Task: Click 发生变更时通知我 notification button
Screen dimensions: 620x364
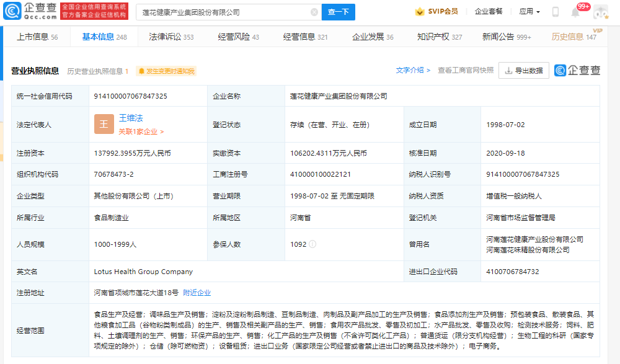Action: click(166, 71)
